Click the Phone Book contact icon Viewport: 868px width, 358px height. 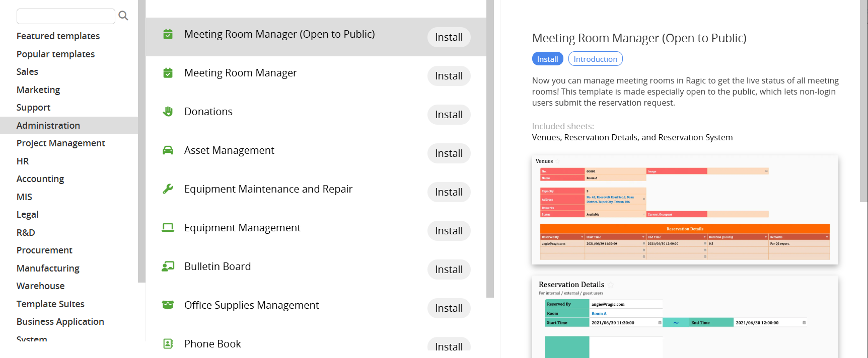click(x=168, y=344)
